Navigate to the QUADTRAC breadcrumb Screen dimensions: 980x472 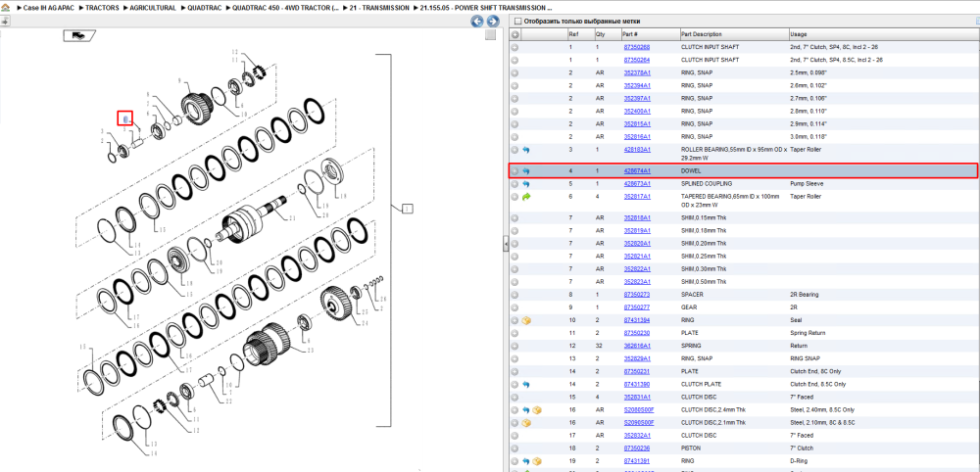point(204,8)
